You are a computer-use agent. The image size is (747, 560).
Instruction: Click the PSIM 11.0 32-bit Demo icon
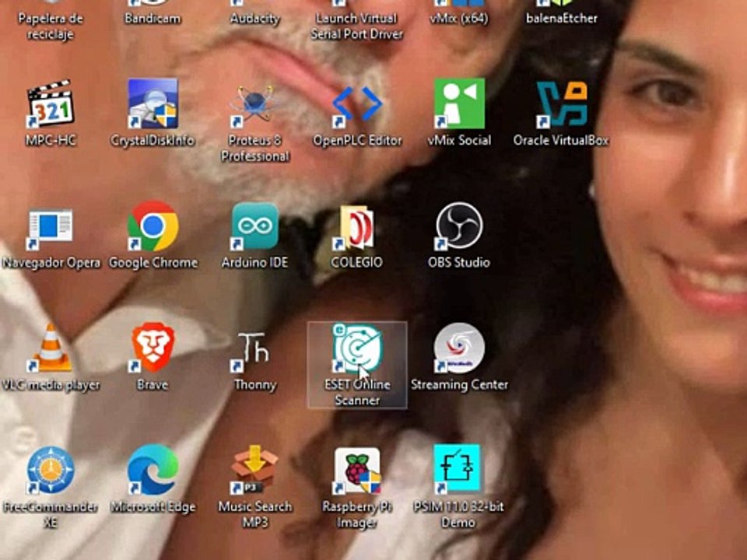pyautogui.click(x=458, y=469)
